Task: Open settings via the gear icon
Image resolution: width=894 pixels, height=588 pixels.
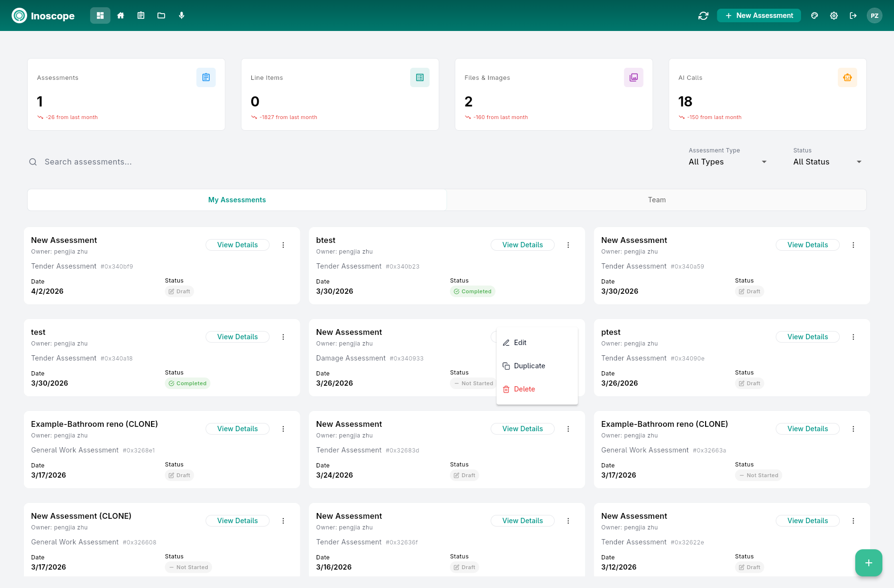Action: coord(834,15)
